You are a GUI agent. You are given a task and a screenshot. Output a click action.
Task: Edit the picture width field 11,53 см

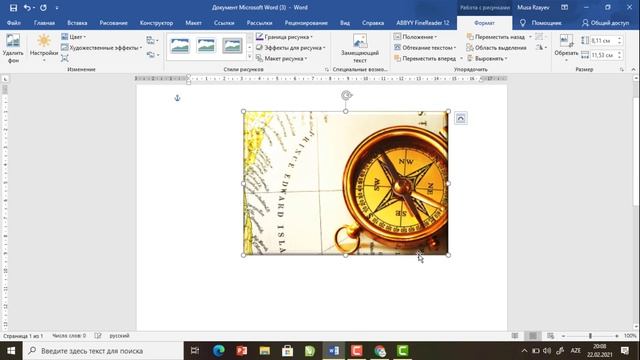602,55
